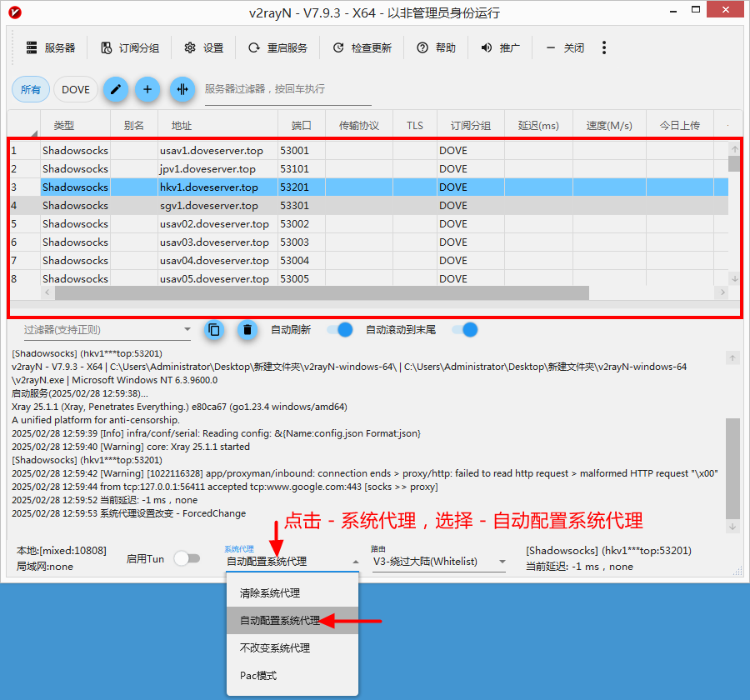This screenshot has height=700, width=750.
Task: Open the 设置 settings menu
Action: [x=204, y=47]
